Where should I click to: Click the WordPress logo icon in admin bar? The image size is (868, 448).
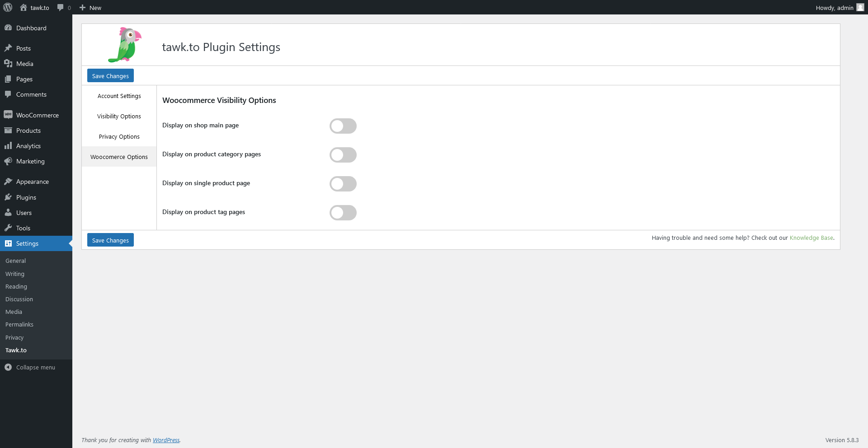(8, 7)
